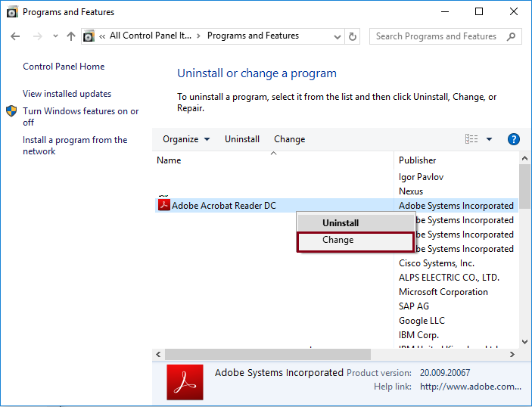Select the Google LLC entry
The width and height of the screenshot is (532, 407).
coord(422,321)
